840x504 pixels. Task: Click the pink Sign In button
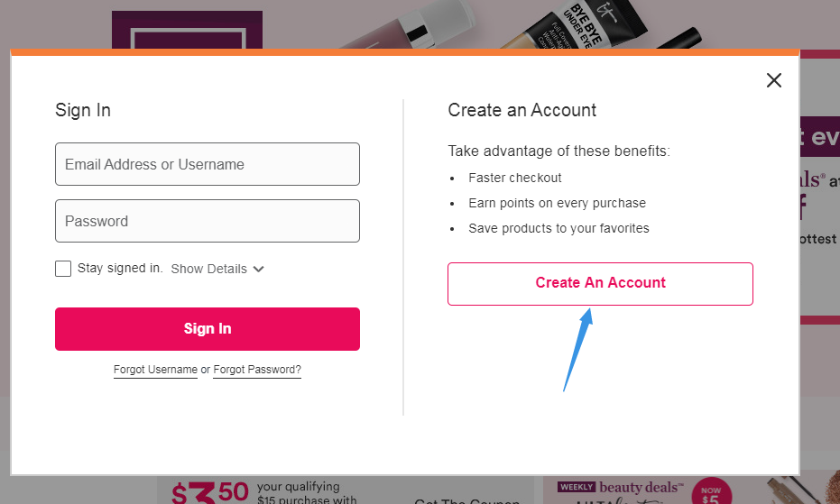point(208,329)
